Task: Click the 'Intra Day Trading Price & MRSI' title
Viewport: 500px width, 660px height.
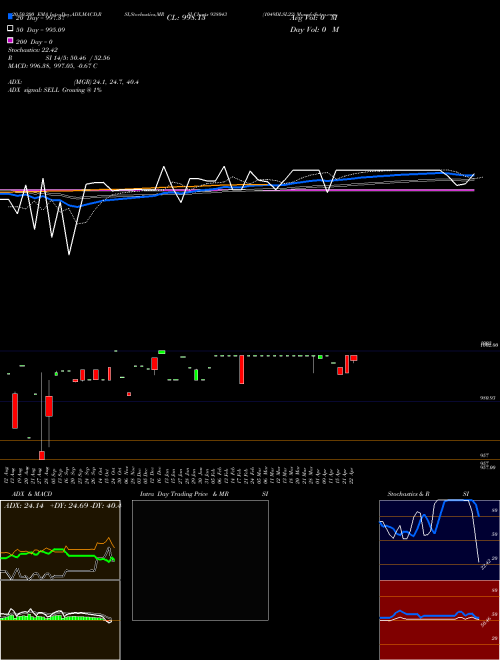Action: [204, 494]
